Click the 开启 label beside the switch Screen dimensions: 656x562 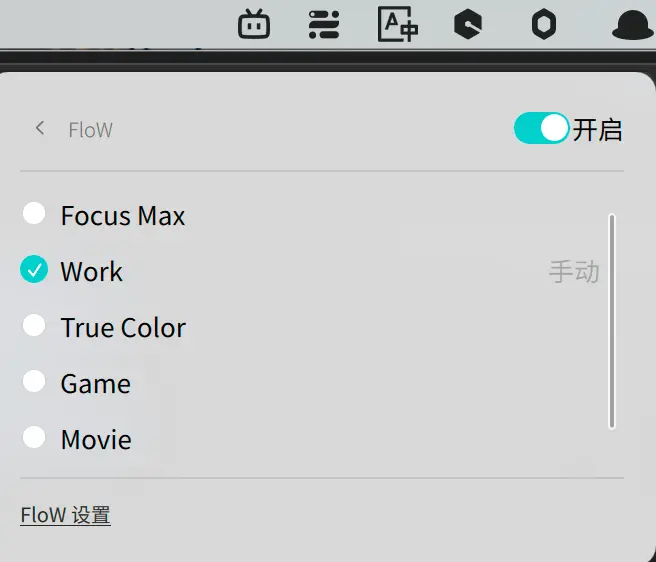pyautogui.click(x=597, y=130)
